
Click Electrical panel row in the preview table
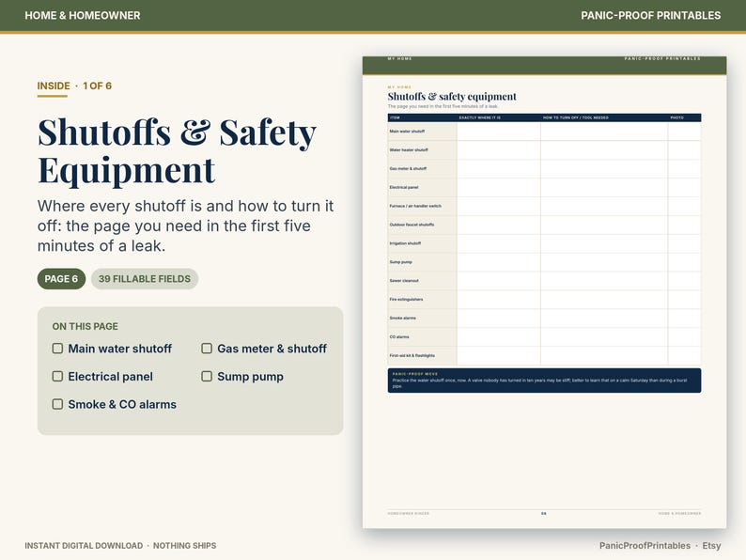click(544, 188)
